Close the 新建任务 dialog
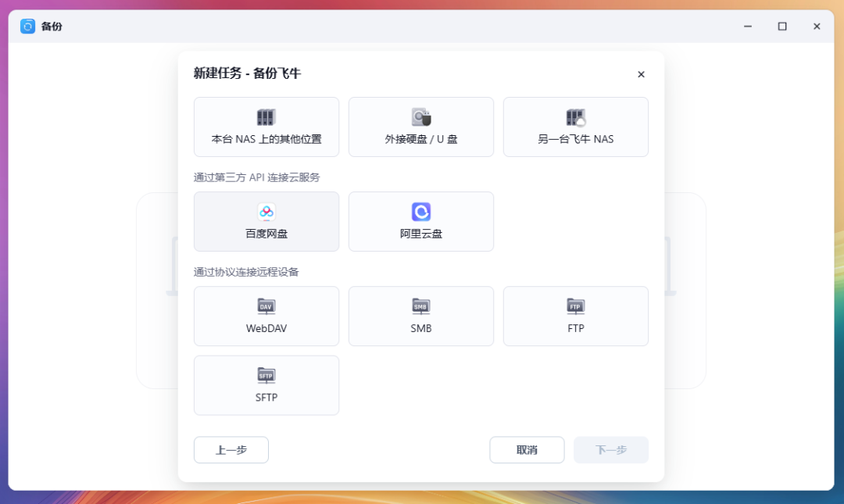The height and width of the screenshot is (504, 844). pos(641,74)
